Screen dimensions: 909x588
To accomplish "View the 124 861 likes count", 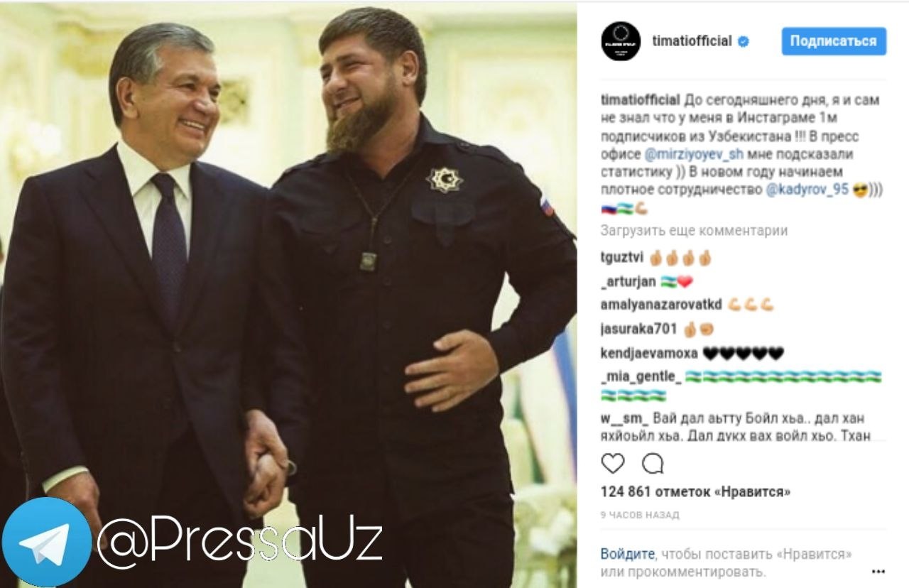I will [x=695, y=491].
